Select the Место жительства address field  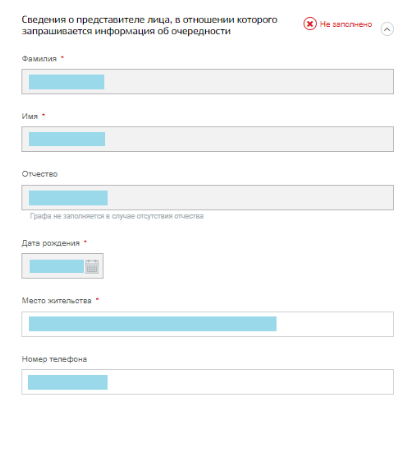pyautogui.click(x=207, y=324)
